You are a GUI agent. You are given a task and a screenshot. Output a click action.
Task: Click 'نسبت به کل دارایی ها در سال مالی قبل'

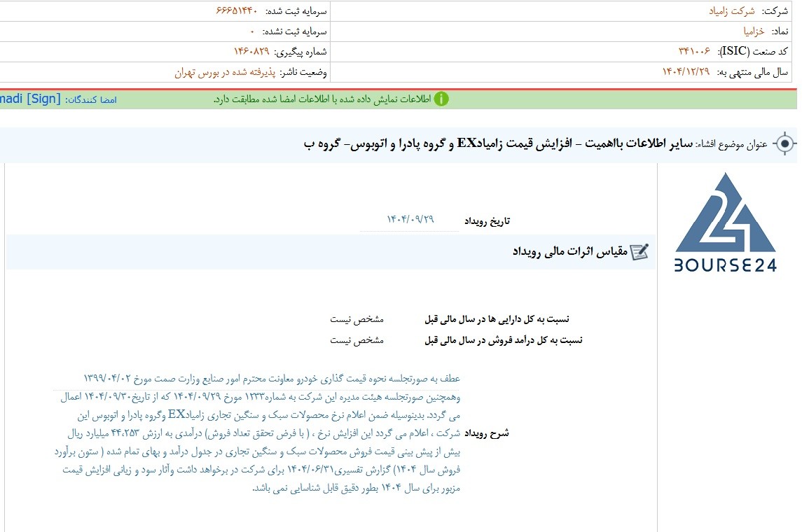[x=497, y=319]
